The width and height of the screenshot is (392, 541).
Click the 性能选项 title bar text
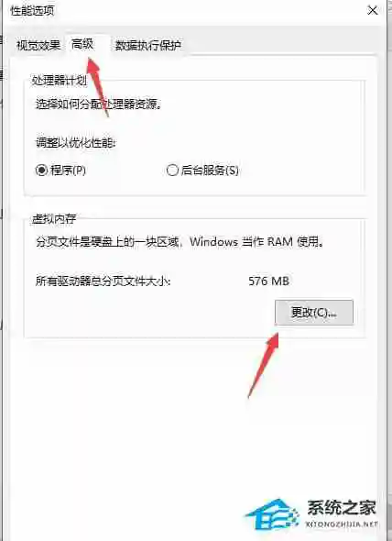(x=32, y=10)
